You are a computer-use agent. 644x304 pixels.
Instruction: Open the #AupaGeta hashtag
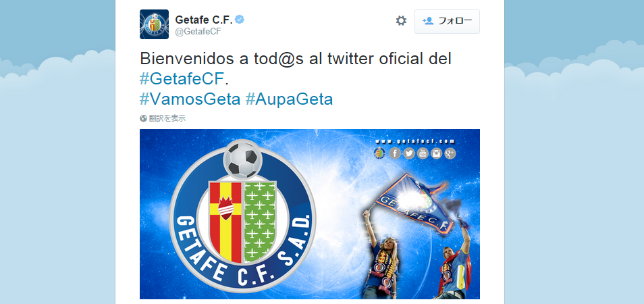(x=289, y=99)
